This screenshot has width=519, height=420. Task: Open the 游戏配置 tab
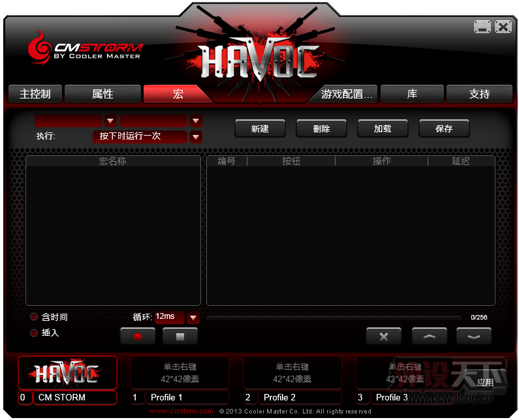345,95
